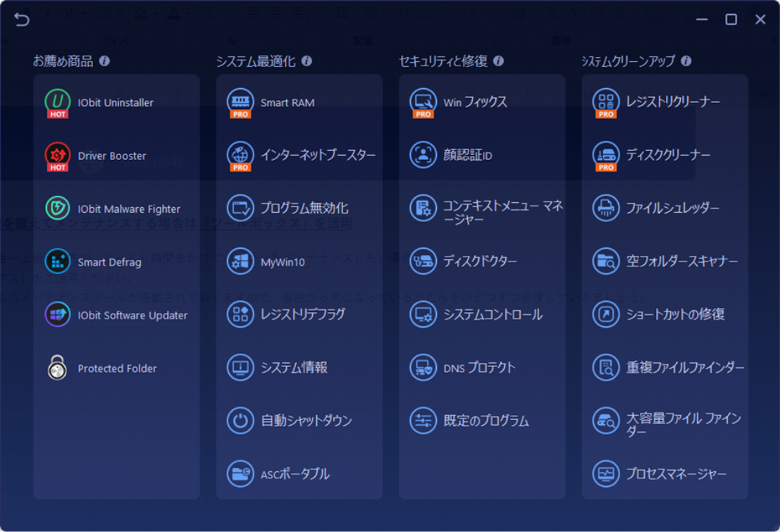
Task: Open コンテキストメニュー マネージャー icon
Action: [x=423, y=208]
